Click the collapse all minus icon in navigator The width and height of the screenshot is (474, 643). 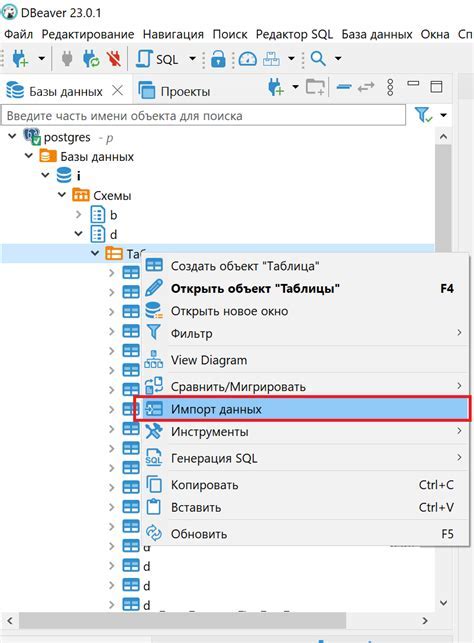(344, 87)
